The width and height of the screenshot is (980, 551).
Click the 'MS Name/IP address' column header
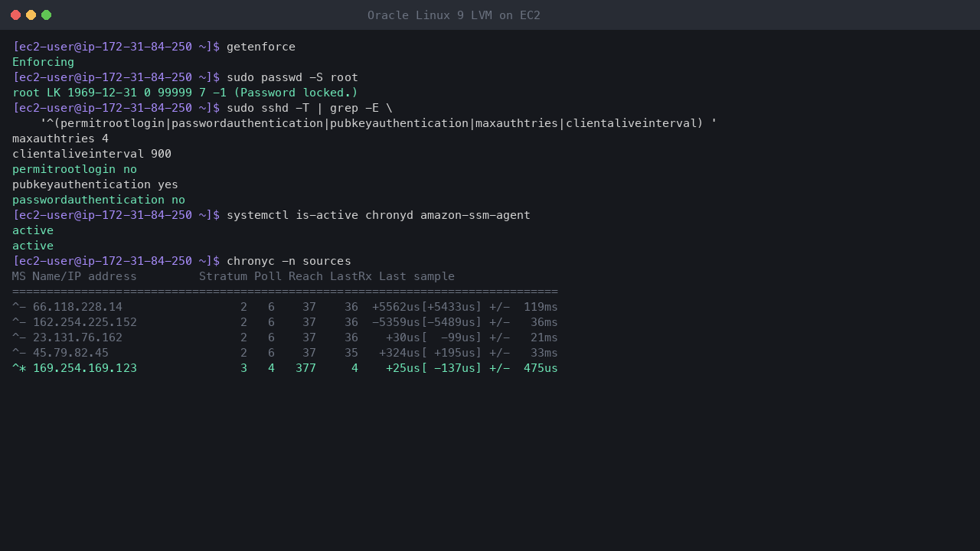coord(74,276)
